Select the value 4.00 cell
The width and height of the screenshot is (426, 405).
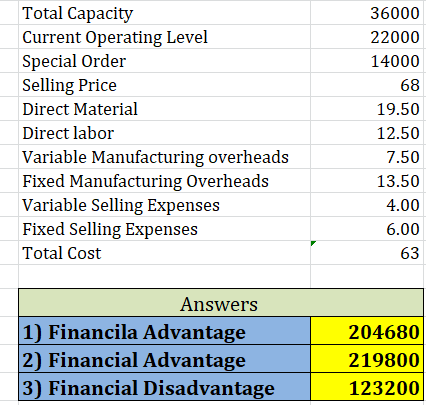coord(367,205)
